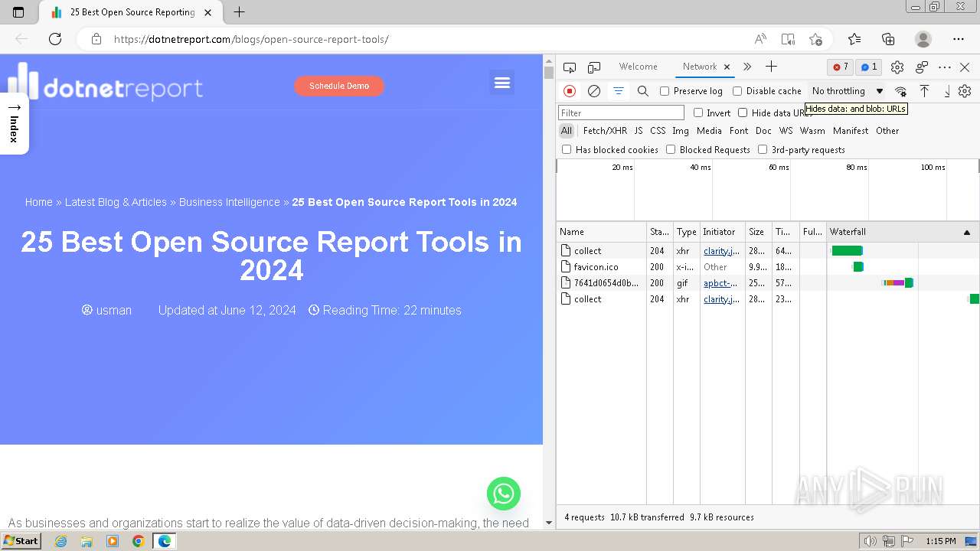Click the import HAR file upload arrow

pyautogui.click(x=924, y=91)
